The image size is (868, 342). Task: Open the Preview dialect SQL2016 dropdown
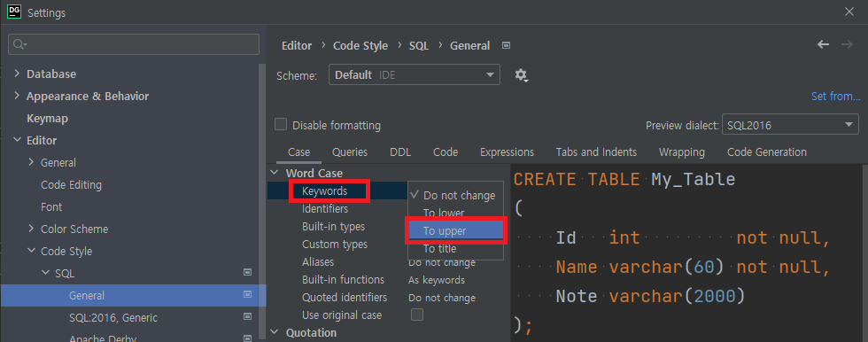pyautogui.click(x=790, y=125)
